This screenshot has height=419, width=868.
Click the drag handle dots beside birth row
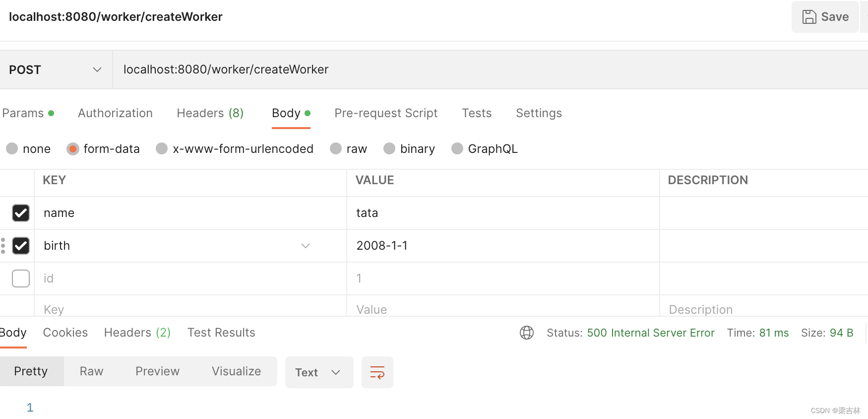coord(3,246)
